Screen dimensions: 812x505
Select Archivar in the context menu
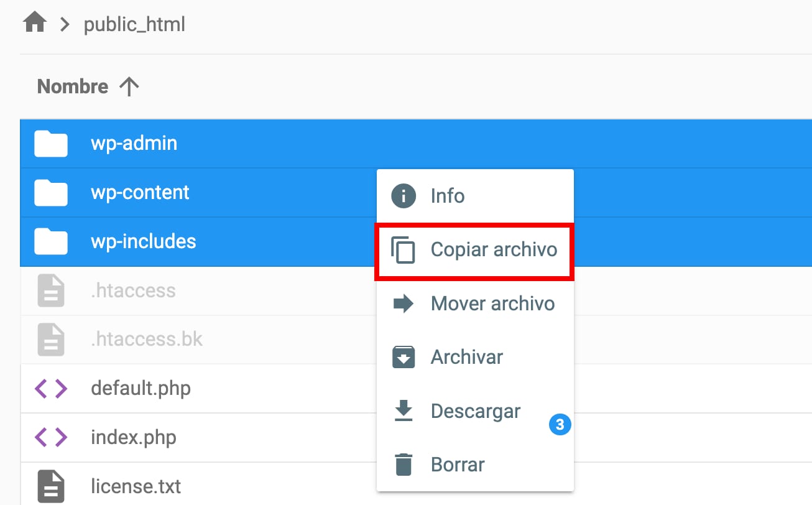click(x=466, y=357)
